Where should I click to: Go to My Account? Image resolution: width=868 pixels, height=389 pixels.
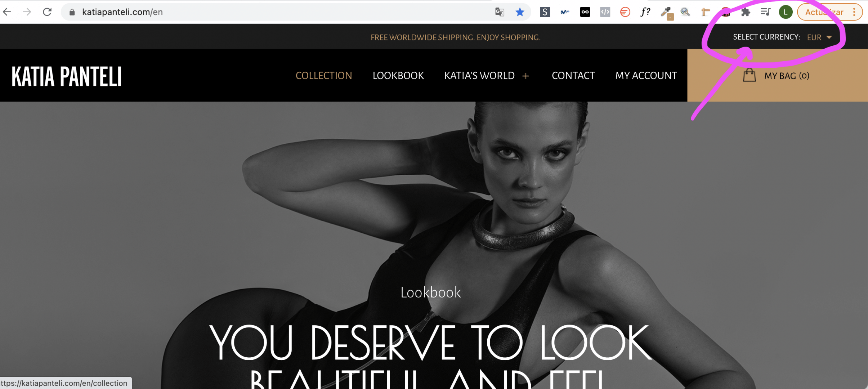[646, 75]
